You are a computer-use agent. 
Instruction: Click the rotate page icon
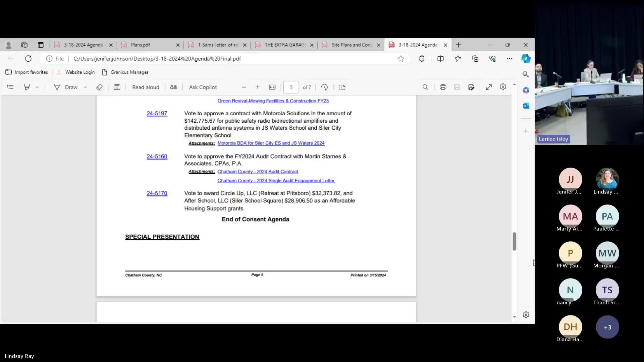point(324,87)
